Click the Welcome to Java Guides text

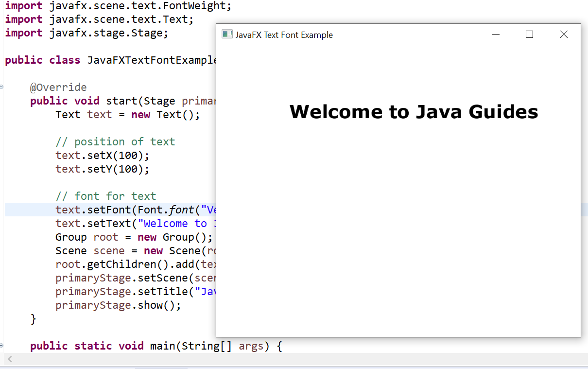(414, 111)
